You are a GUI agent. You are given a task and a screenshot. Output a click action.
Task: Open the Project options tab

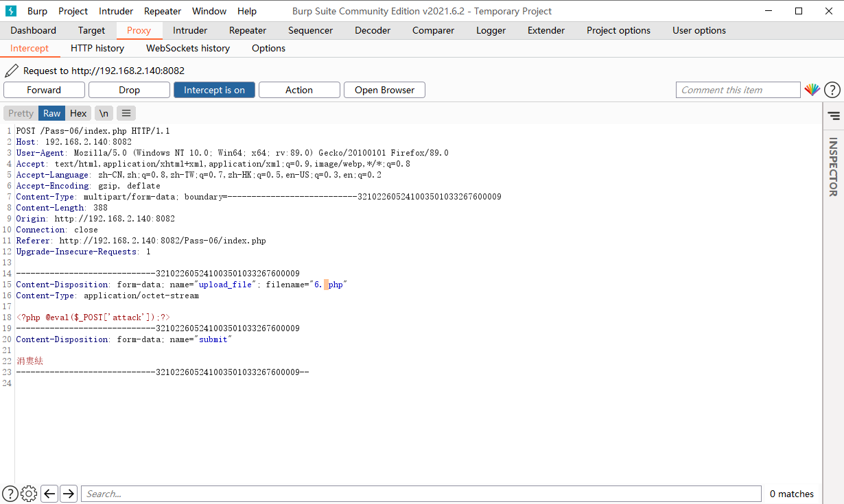pos(618,30)
